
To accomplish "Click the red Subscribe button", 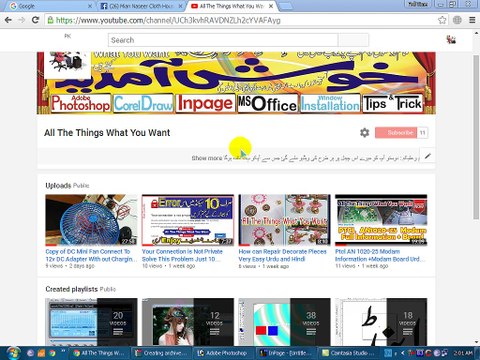I will [396, 133].
